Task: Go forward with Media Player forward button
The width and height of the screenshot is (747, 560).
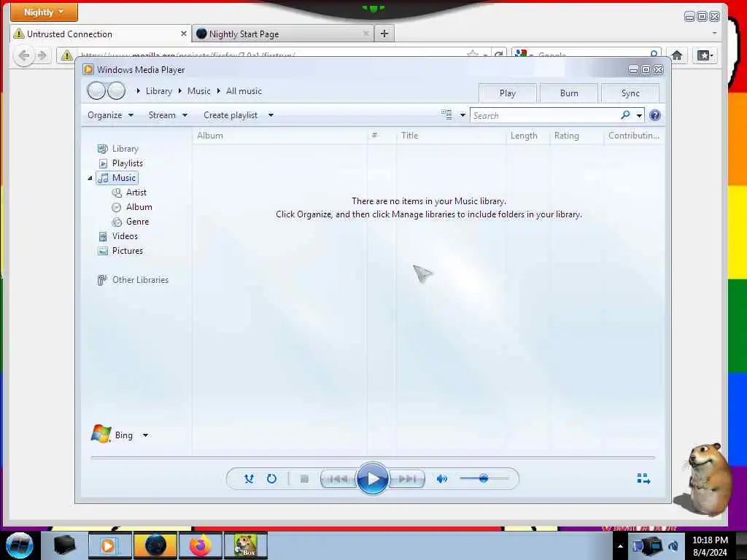Action: [x=116, y=90]
